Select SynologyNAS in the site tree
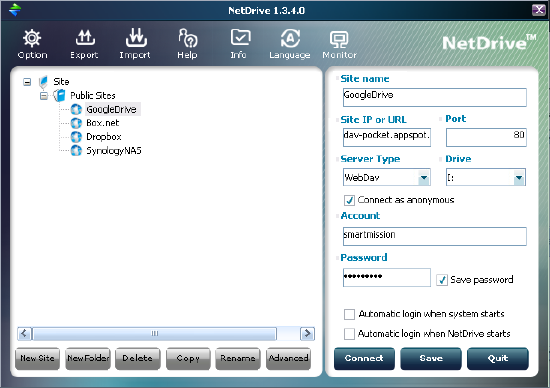The height and width of the screenshot is (388, 550). pos(114,150)
